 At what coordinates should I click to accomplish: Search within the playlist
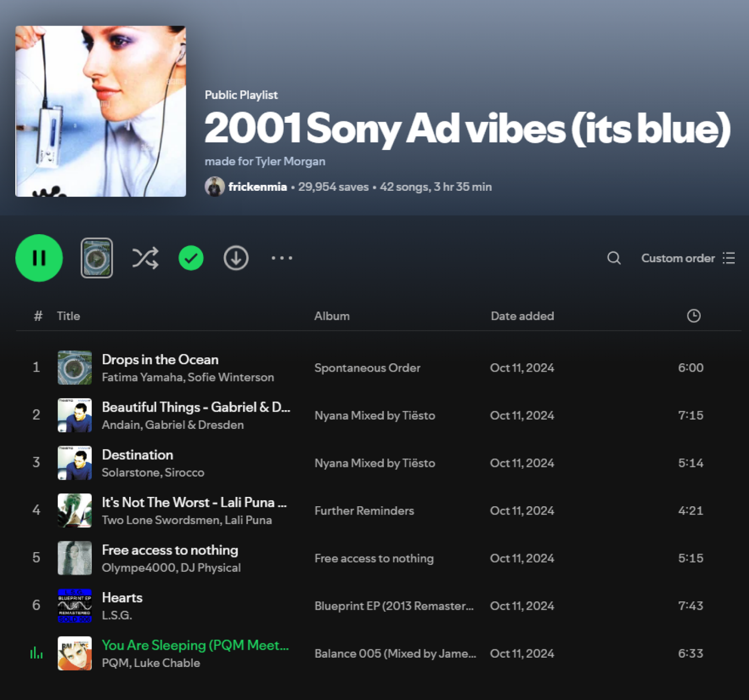(613, 258)
